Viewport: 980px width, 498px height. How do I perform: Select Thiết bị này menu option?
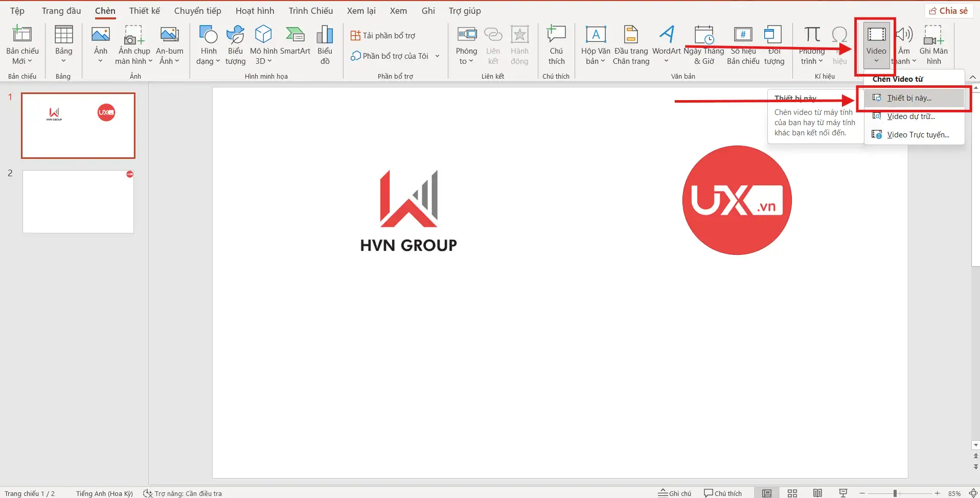(909, 98)
